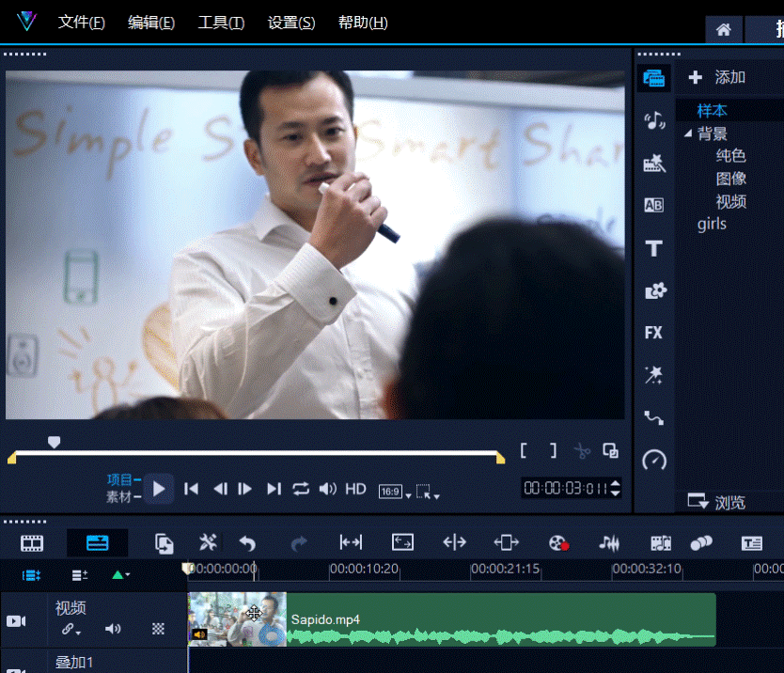Open the FX filter library
This screenshot has width=784, height=673.
click(653, 333)
